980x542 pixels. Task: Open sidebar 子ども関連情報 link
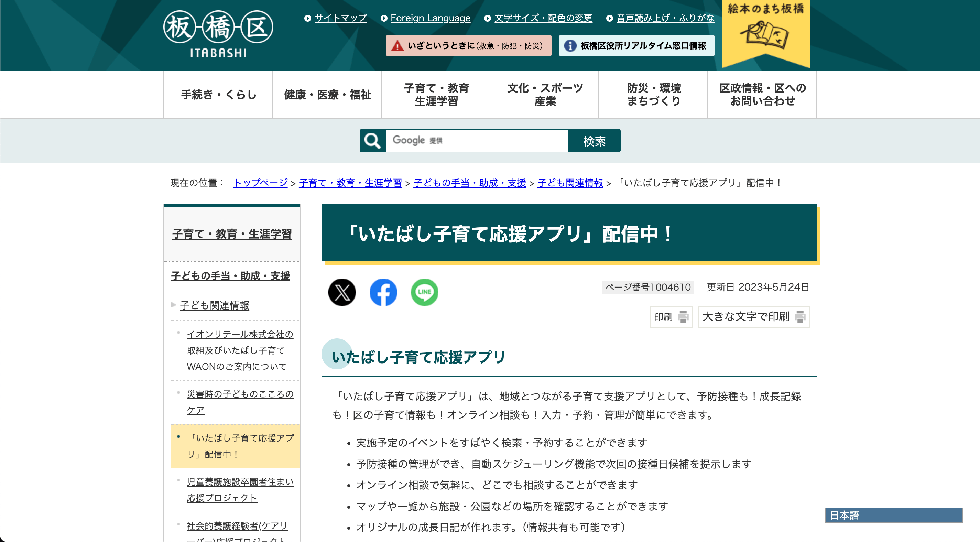pos(215,306)
